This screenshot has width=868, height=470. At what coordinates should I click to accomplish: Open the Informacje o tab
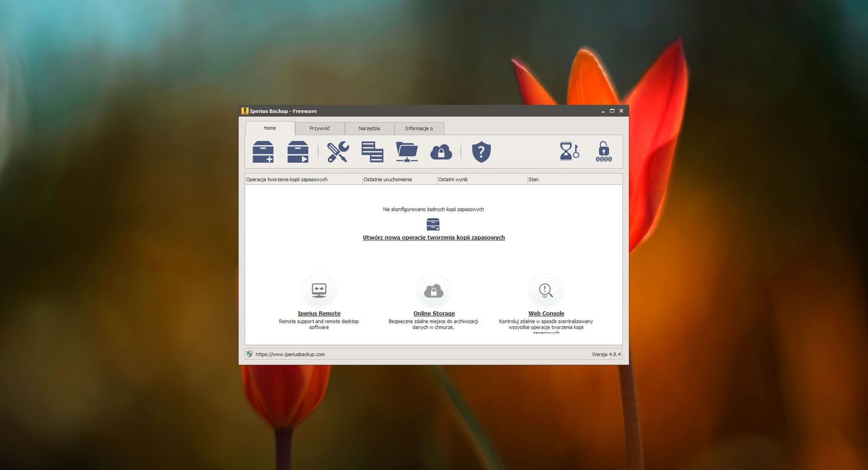(419, 129)
